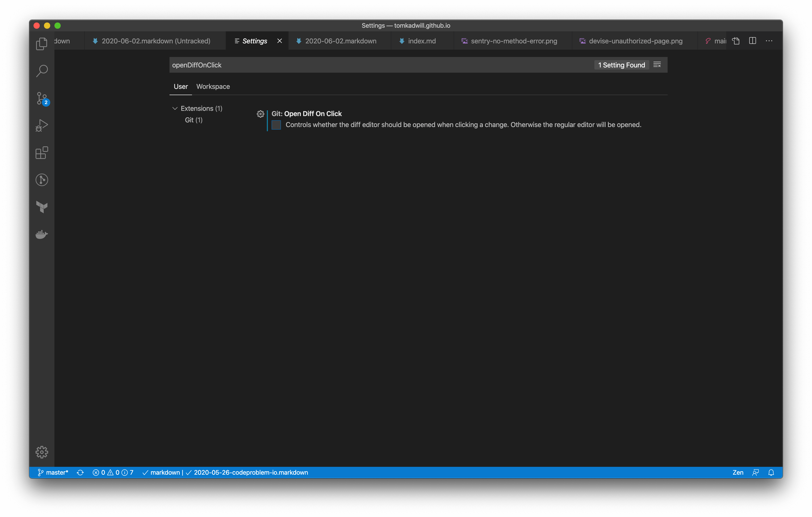Screen dimensions: 812x517
Task: Click the 1 Setting Found badge
Action: coord(622,65)
